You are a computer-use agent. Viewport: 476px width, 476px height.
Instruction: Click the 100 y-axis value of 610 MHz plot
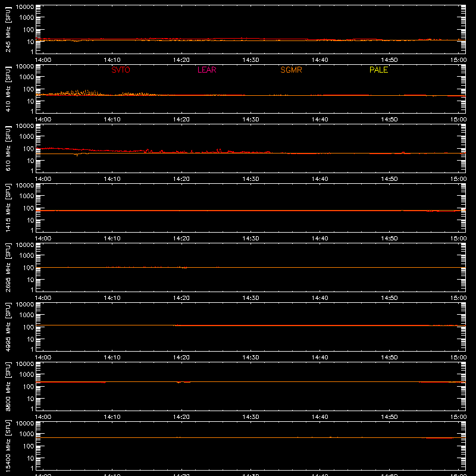[29, 149]
